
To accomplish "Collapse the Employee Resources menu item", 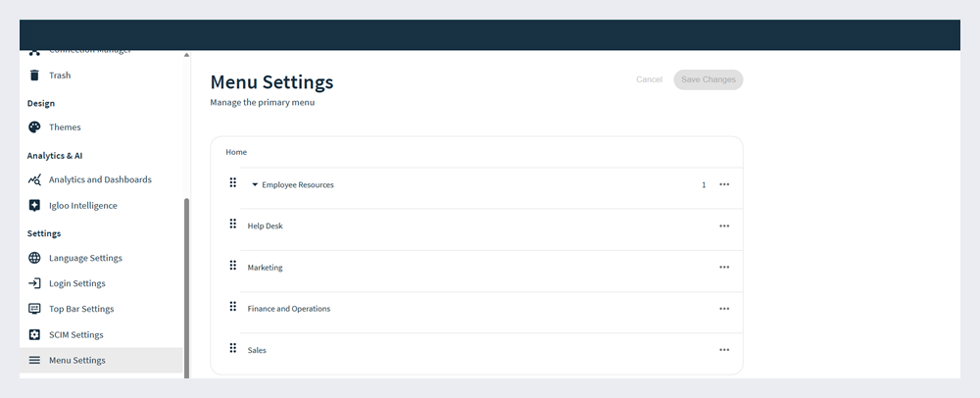I will (255, 184).
